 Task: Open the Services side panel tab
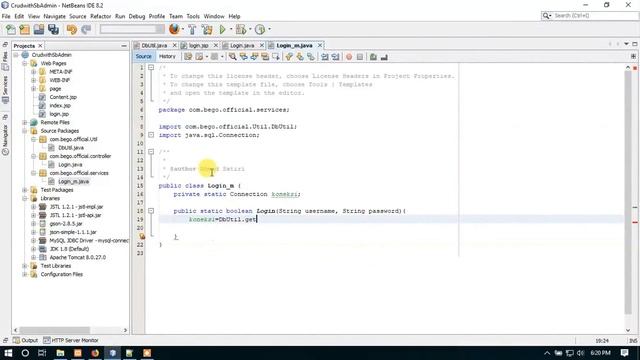point(5,89)
